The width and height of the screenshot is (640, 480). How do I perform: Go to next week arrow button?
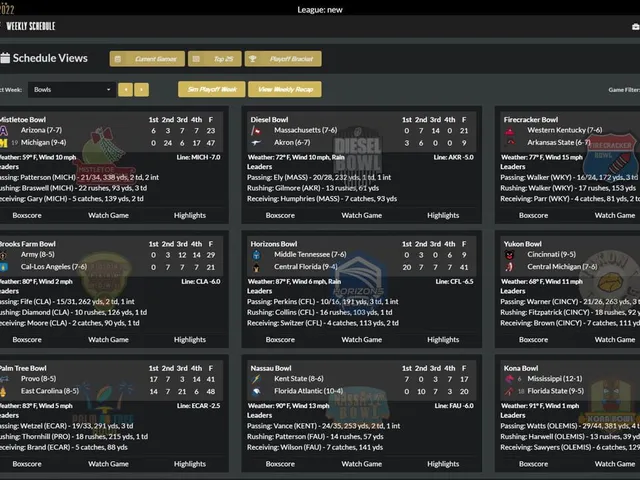click(141, 90)
